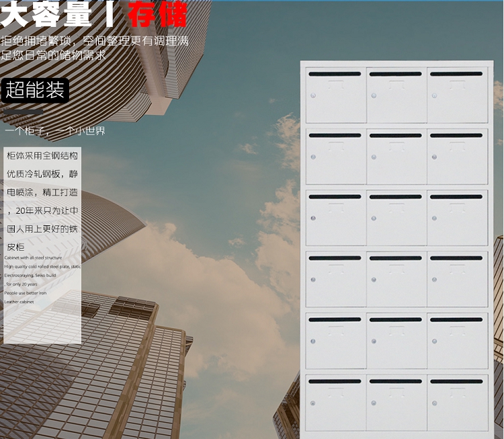Click the keyhole lock on the top-right locker door
The image size is (504, 439).
coord(435,95)
